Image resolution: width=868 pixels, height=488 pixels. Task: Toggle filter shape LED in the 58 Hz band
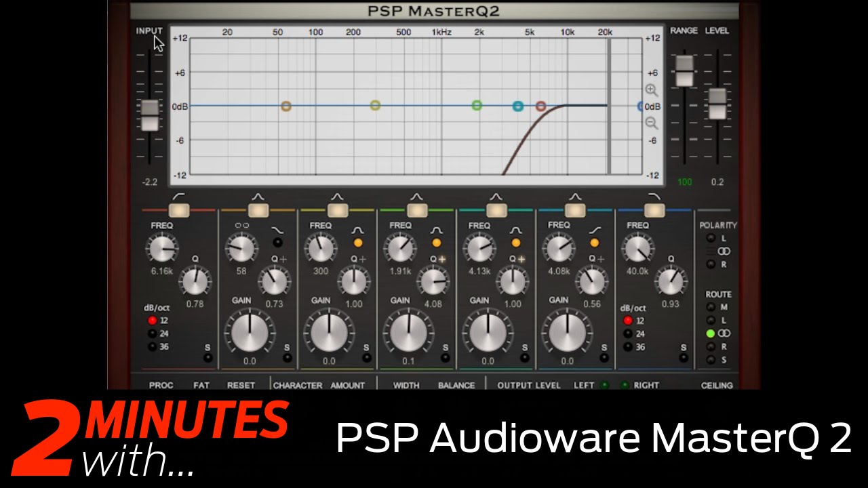278,243
